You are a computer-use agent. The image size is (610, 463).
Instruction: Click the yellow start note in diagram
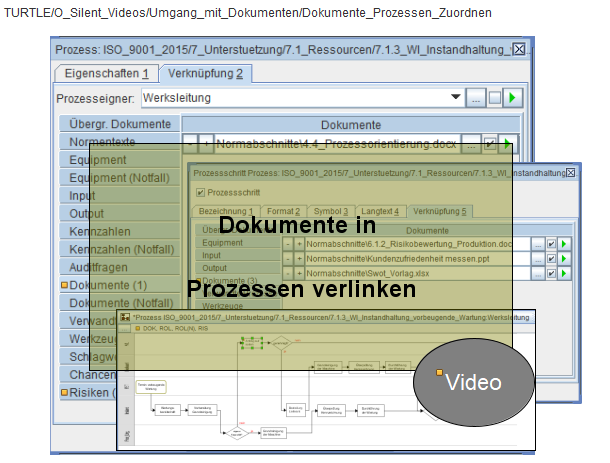click(151, 387)
